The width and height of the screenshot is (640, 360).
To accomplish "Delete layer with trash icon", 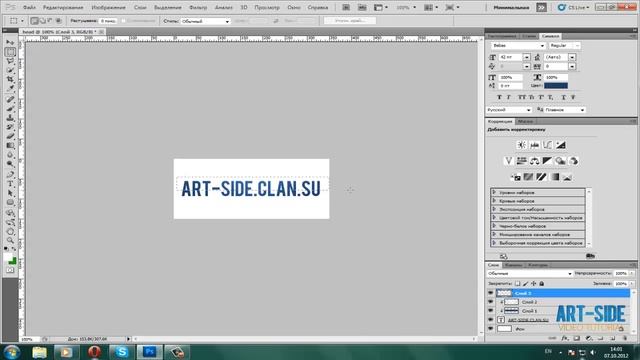I will (x=625, y=338).
